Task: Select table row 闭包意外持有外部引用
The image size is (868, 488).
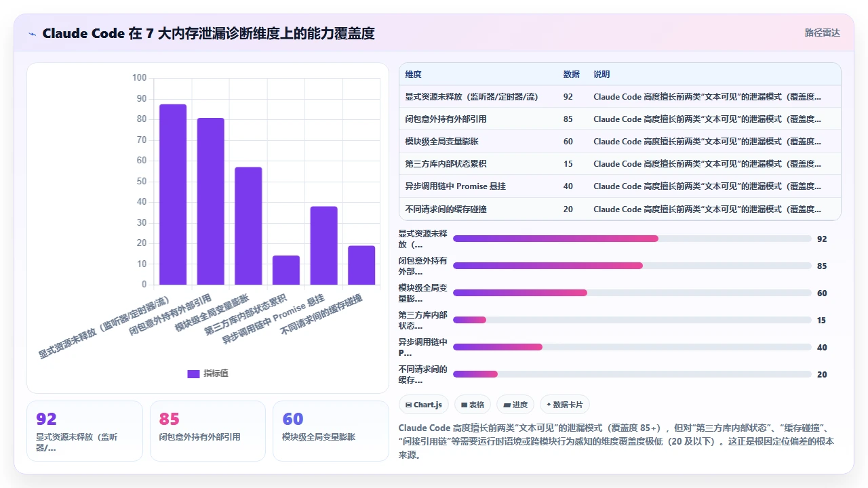Action: coord(620,119)
